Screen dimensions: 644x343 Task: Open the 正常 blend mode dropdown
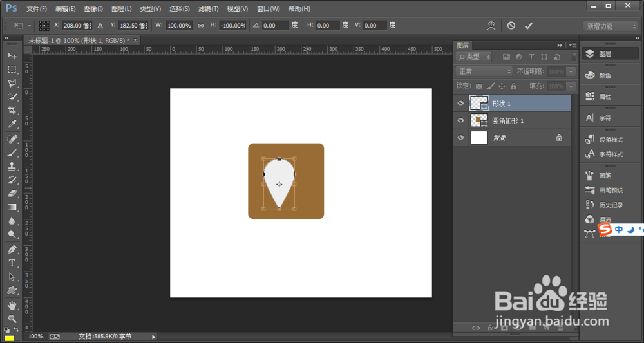pyautogui.click(x=484, y=71)
